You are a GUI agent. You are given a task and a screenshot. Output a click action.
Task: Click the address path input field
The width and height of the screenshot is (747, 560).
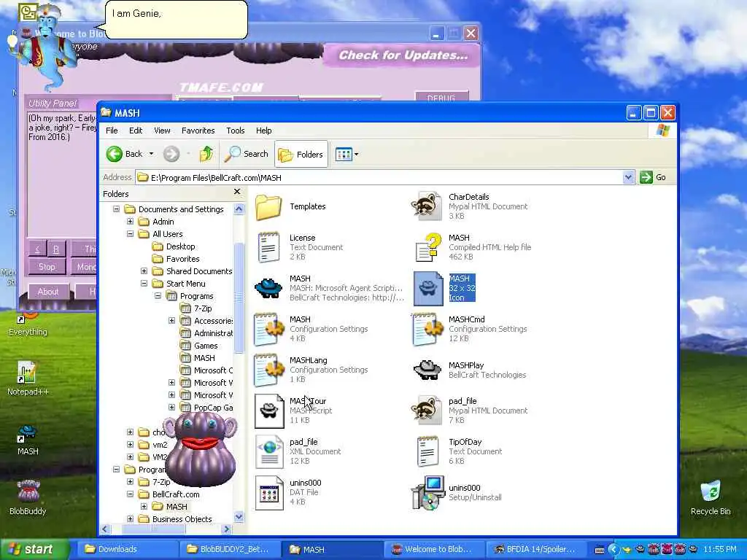(379, 177)
